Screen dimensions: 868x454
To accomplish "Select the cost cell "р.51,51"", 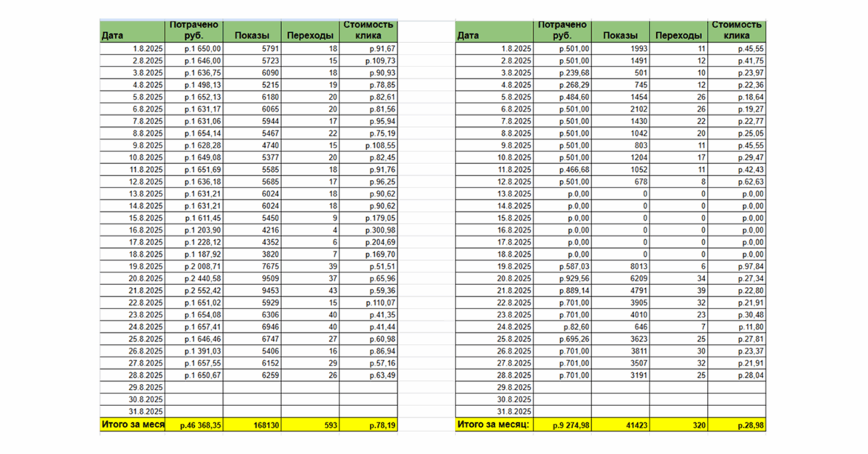I will click(x=368, y=266).
